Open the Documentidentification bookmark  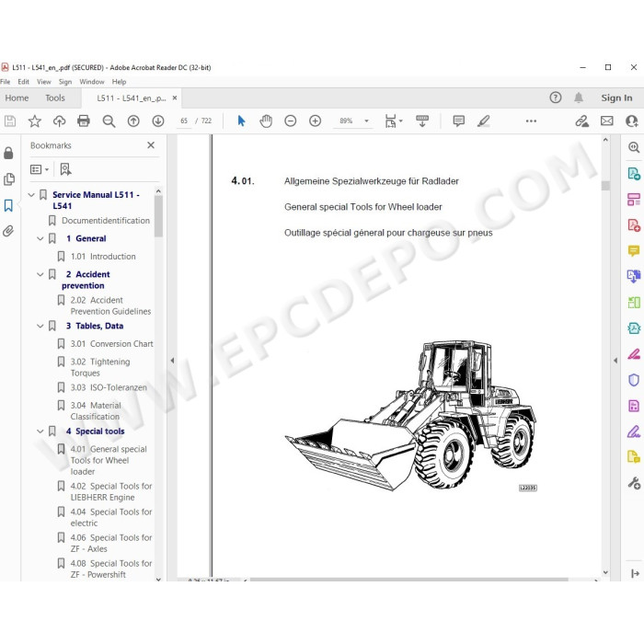[106, 221]
